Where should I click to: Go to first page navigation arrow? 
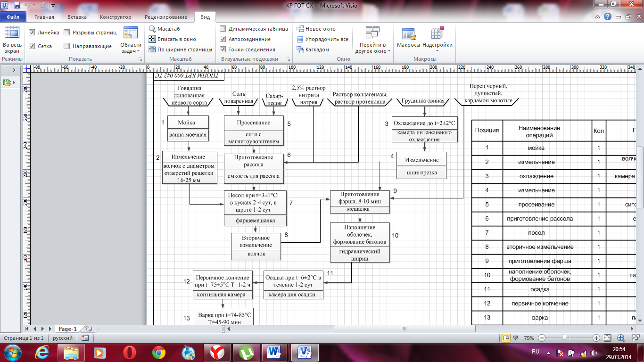26,329
